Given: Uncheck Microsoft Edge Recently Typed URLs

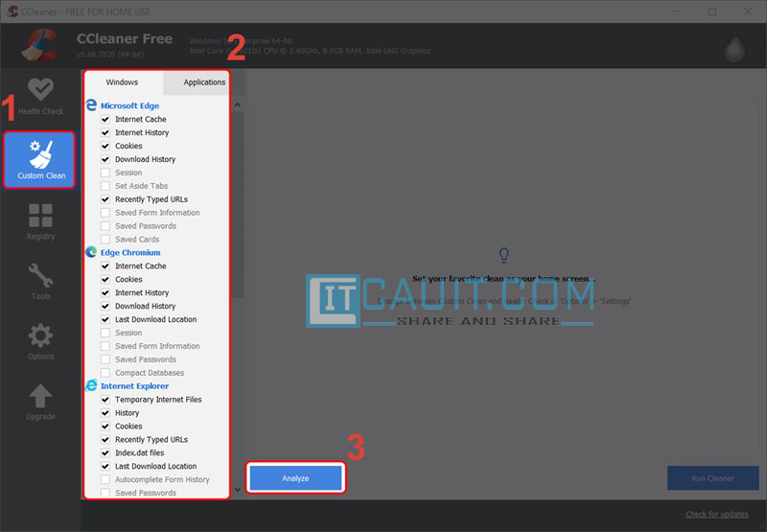Looking at the screenshot, I should (x=105, y=199).
